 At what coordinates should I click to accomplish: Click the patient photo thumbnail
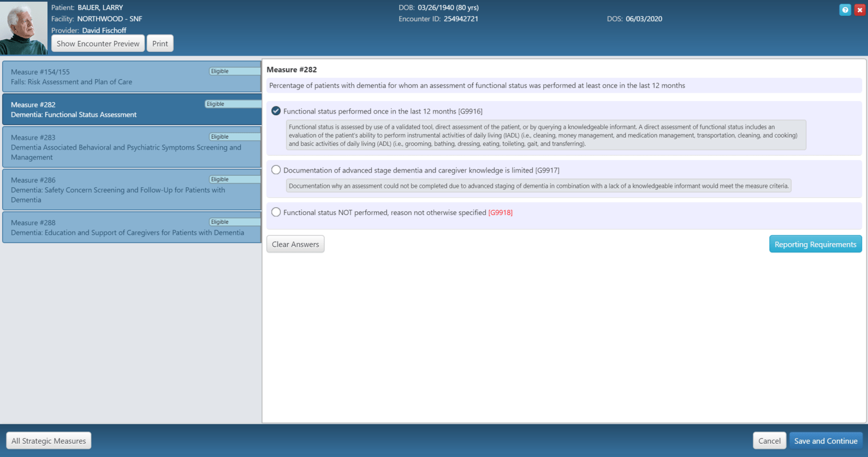[24, 27]
